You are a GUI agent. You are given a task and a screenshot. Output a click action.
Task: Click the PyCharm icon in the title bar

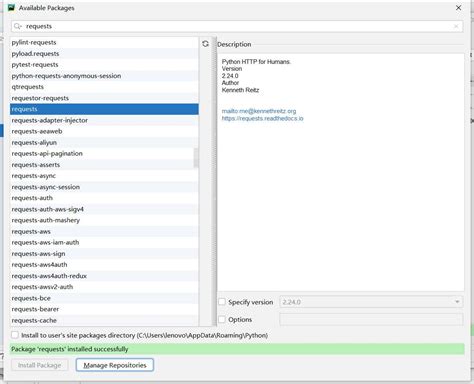pyautogui.click(x=11, y=8)
